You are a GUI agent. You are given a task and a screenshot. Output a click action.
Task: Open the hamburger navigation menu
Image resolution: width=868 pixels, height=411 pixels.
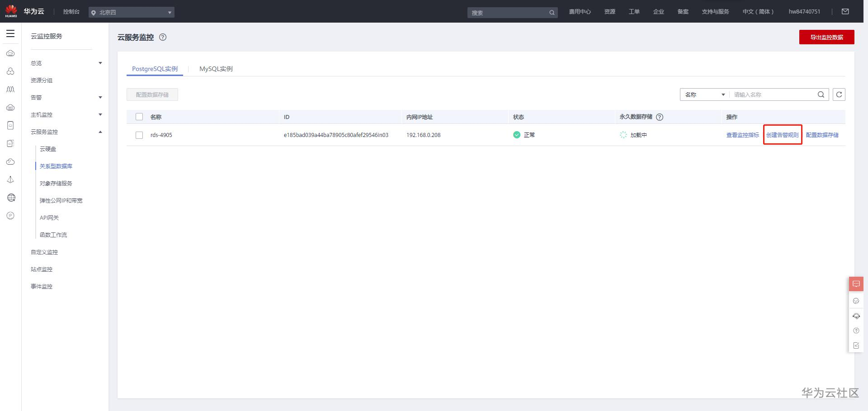tap(10, 34)
